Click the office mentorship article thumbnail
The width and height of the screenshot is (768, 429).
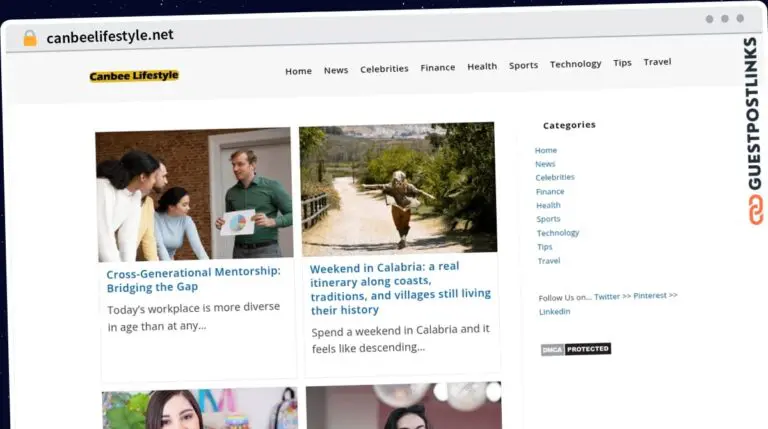click(x=195, y=195)
